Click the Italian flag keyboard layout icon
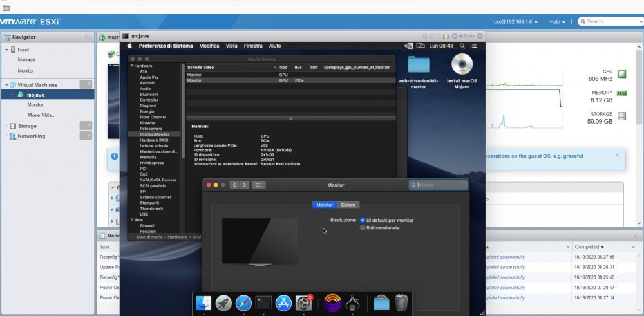This screenshot has width=644, height=316. click(x=446, y=36)
